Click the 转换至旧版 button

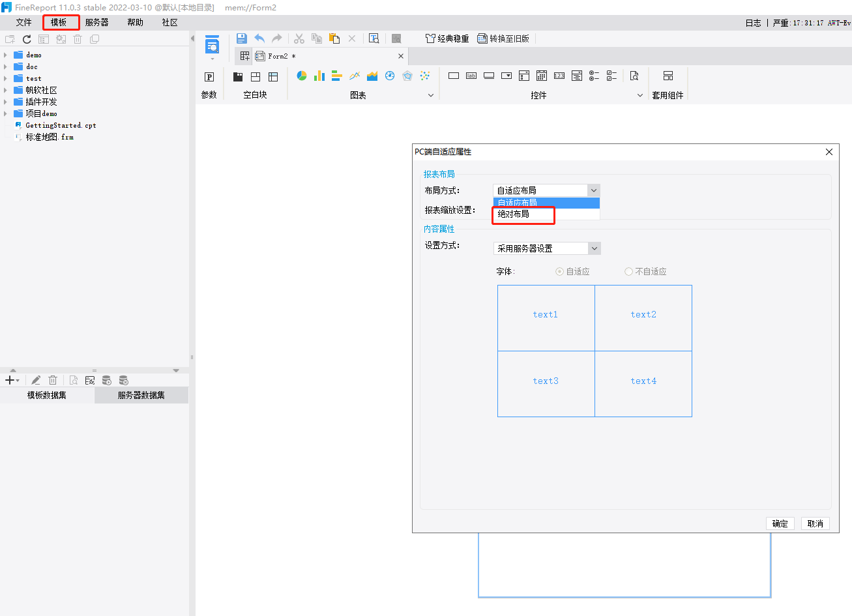pyautogui.click(x=503, y=38)
